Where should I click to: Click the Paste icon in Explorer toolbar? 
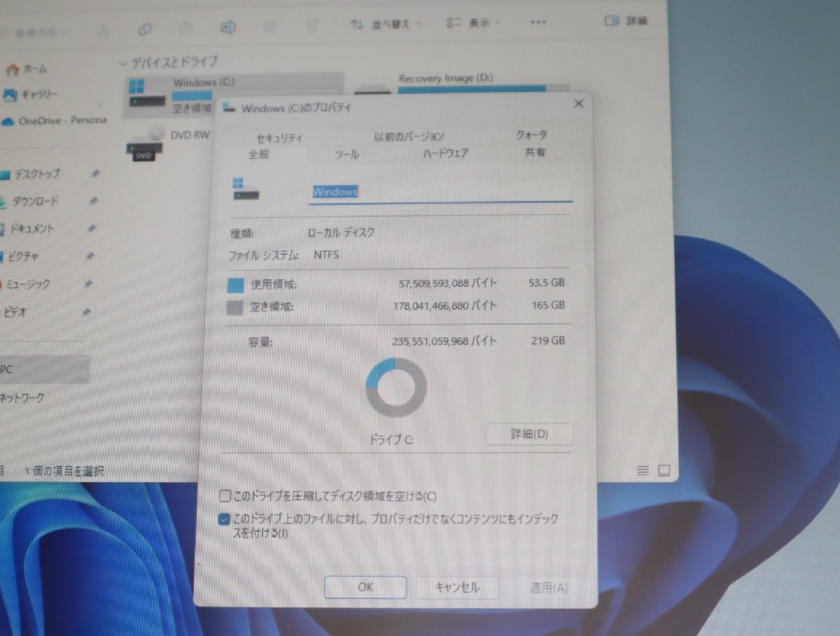pyautogui.click(x=186, y=29)
